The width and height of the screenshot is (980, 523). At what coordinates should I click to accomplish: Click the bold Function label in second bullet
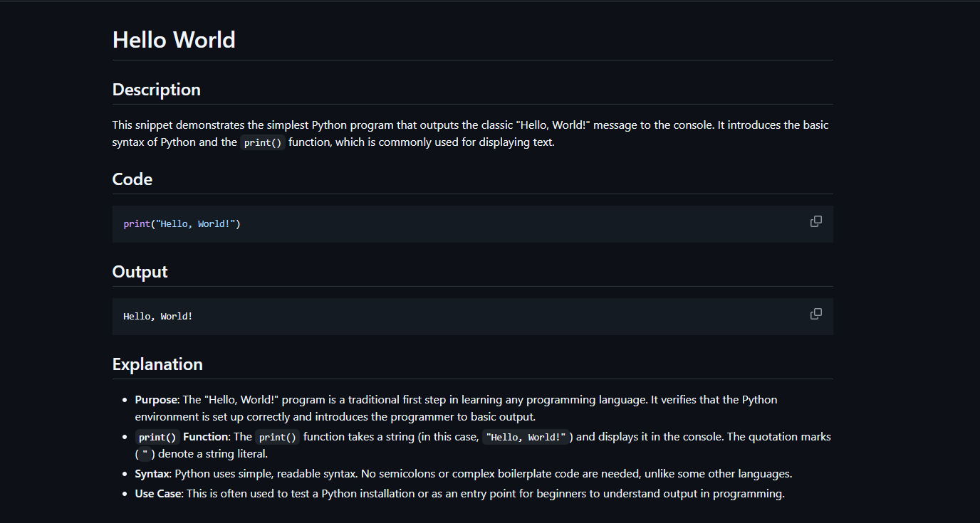pos(205,437)
